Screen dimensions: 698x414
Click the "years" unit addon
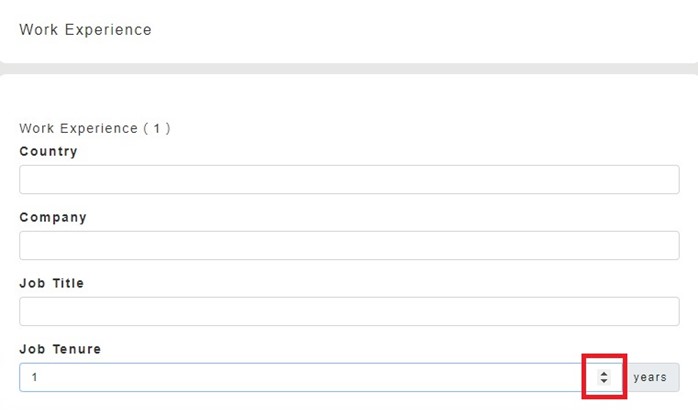pyautogui.click(x=650, y=377)
